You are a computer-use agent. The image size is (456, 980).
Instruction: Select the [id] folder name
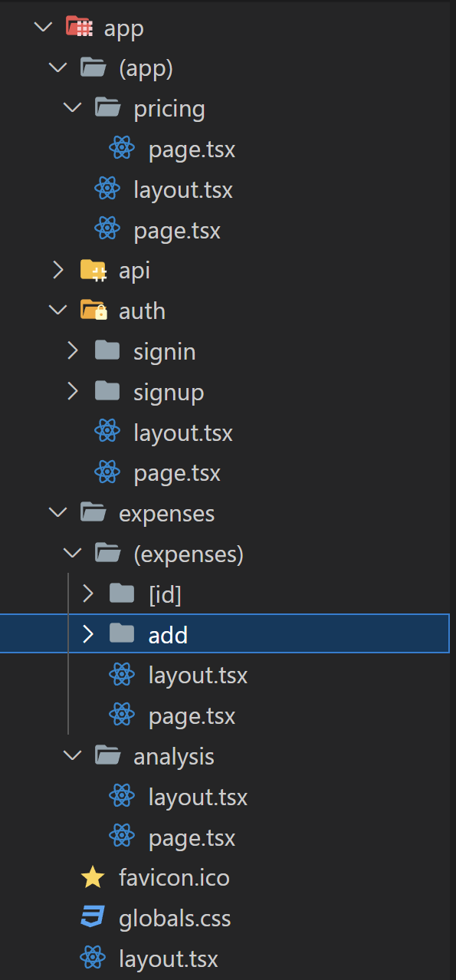click(165, 594)
